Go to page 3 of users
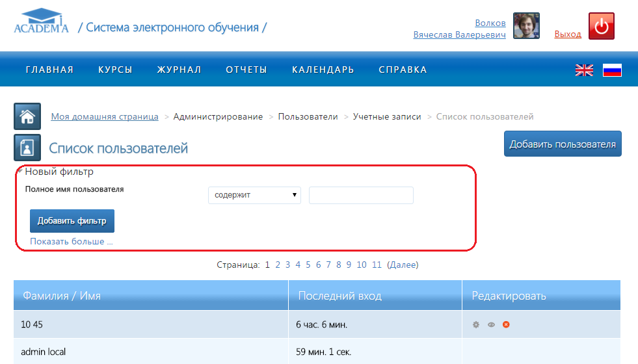Viewport: 638px width, 364px height. (287, 265)
